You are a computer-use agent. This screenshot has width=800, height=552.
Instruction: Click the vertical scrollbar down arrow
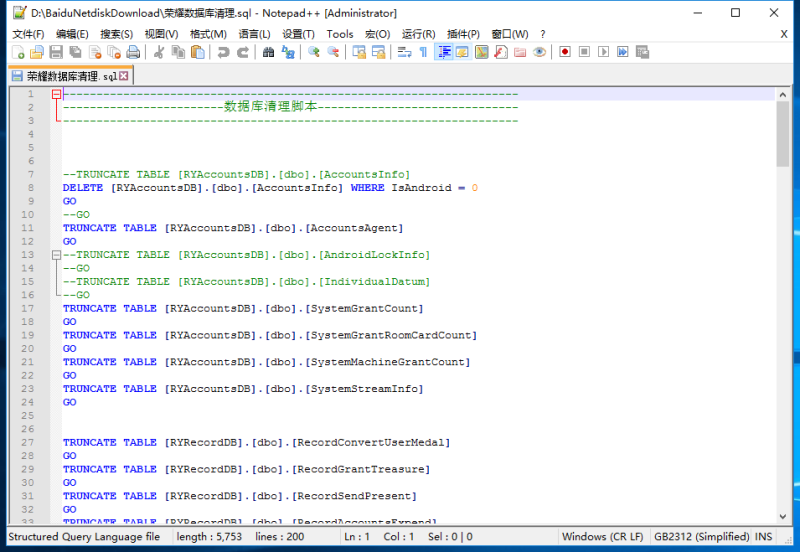(783, 516)
